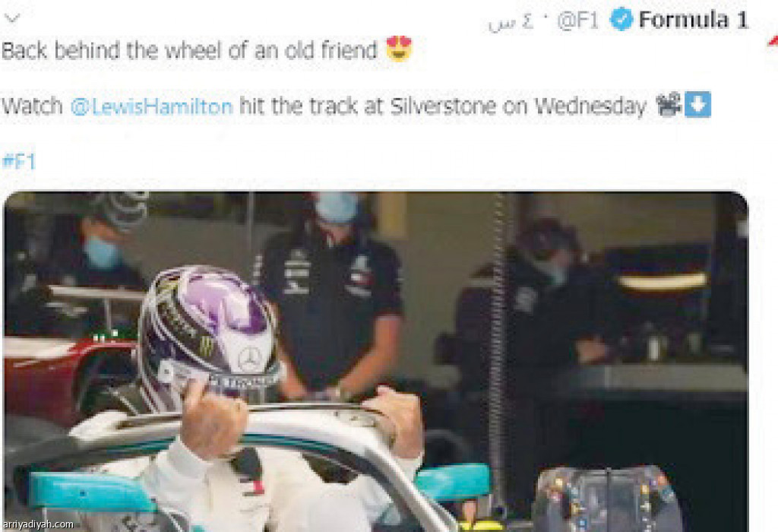Click the blue down-arrow emoji
Viewport: 778px width, 532px height.
tap(698, 104)
